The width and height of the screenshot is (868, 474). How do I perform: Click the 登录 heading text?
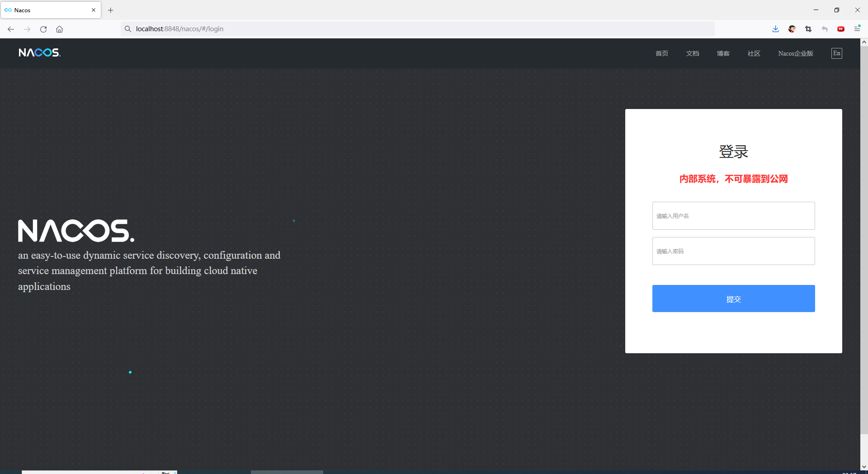tap(733, 152)
